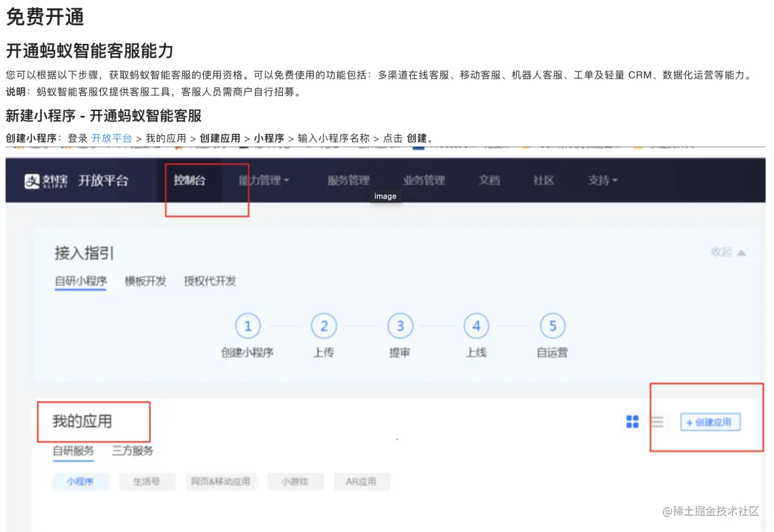This screenshot has width=774, height=532.
Task: Select the 授权代开发 tab
Action: click(x=210, y=281)
